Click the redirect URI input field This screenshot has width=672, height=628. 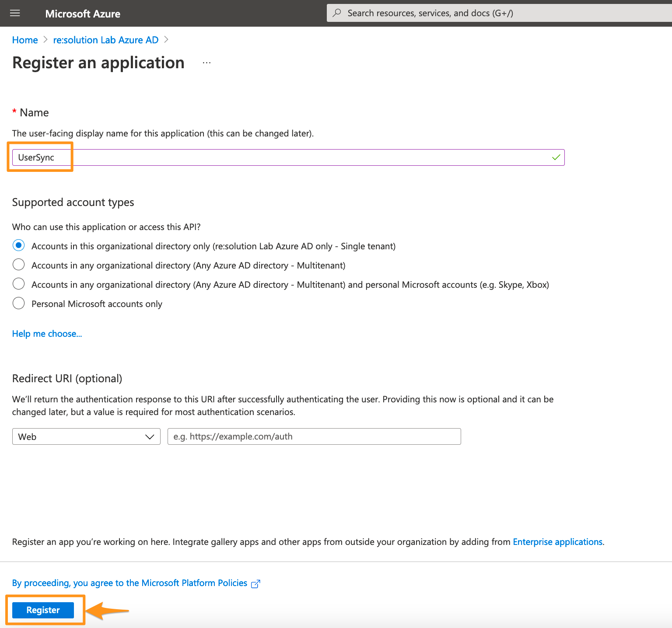314,436
